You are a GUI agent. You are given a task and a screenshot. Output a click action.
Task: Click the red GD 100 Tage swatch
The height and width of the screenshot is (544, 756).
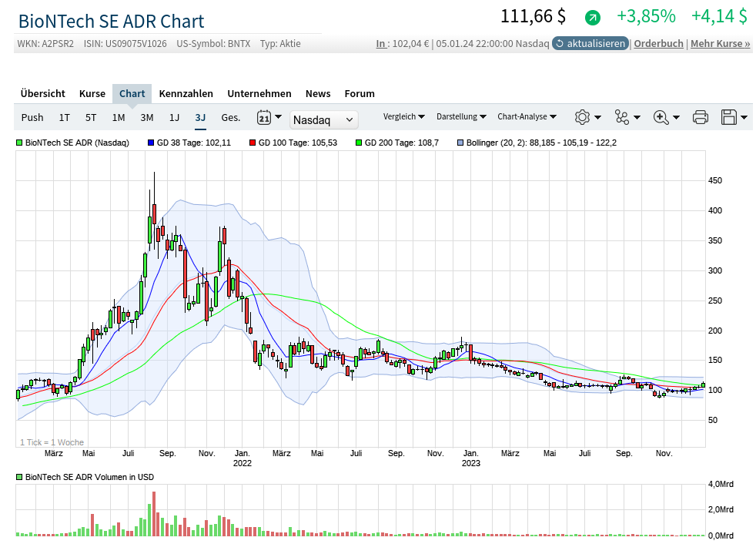(253, 143)
